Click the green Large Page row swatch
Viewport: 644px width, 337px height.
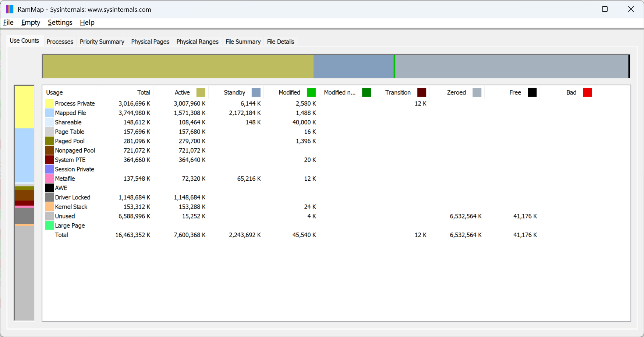pyautogui.click(x=50, y=226)
